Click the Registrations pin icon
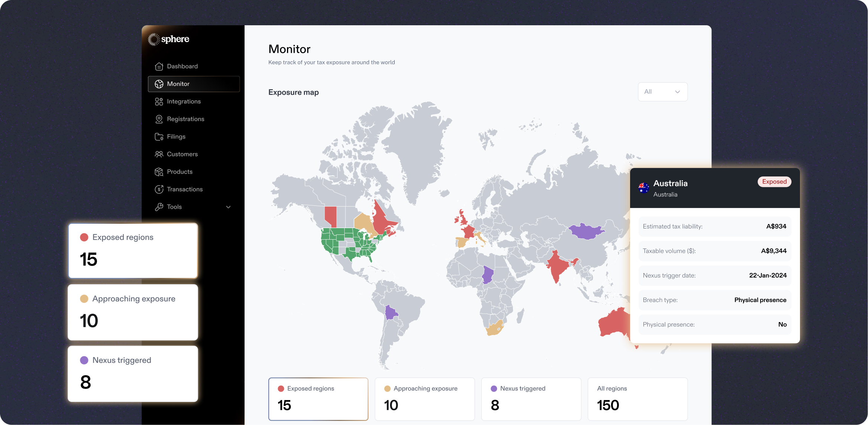 [x=159, y=119]
